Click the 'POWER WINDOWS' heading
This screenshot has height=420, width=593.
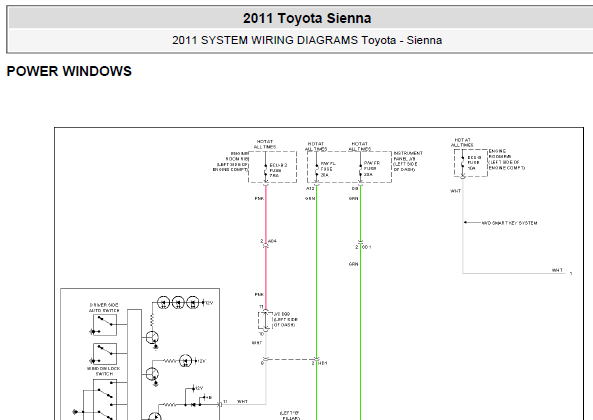click(x=69, y=71)
